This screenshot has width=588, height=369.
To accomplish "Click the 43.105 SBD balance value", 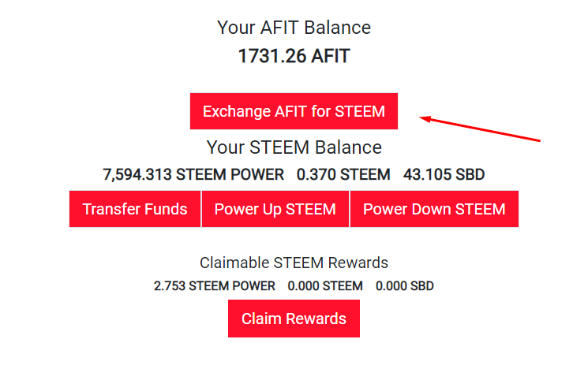I will coord(444,174).
